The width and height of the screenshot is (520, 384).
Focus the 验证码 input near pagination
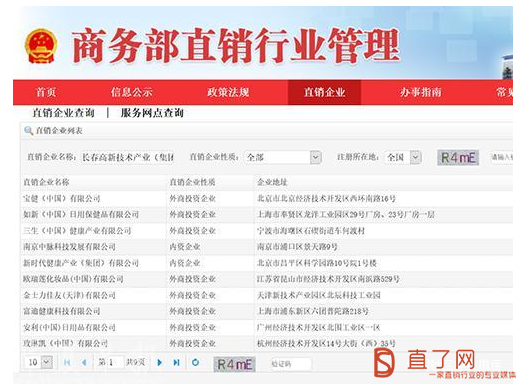(x=290, y=364)
